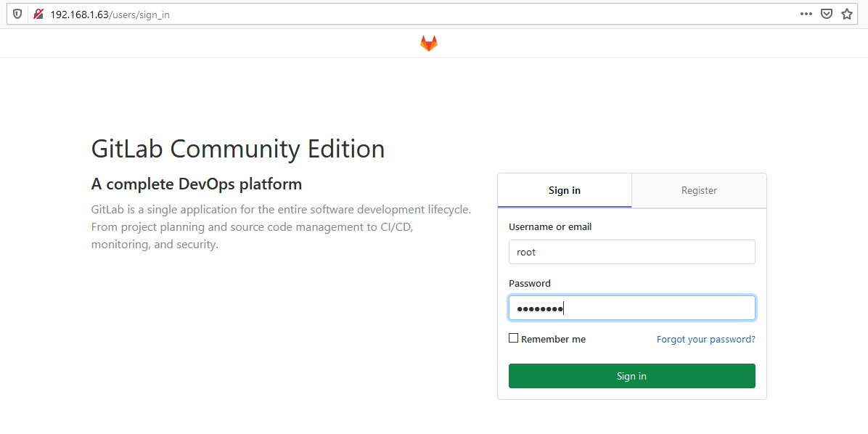
Task: Select the Sign in tab
Action: (x=564, y=190)
